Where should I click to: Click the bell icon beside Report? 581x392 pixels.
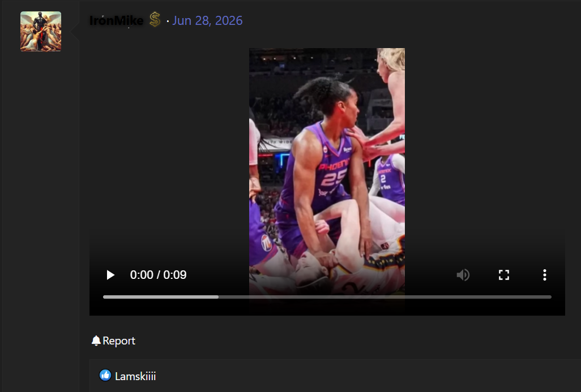pos(96,341)
